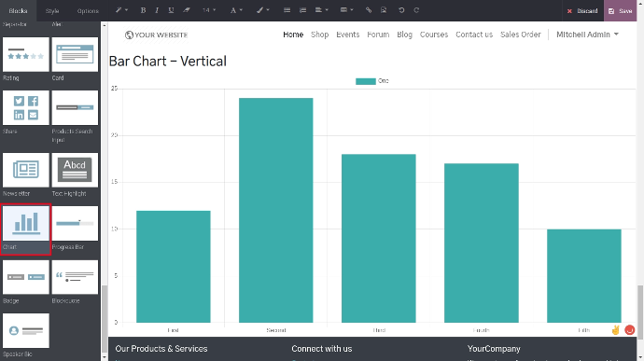Toggle underline formatting

pos(171,10)
